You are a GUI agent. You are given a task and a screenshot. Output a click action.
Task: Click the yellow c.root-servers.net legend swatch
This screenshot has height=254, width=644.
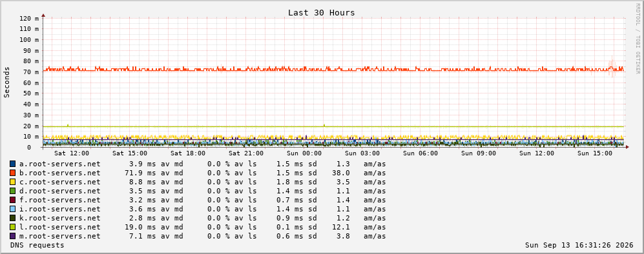pos(13,182)
